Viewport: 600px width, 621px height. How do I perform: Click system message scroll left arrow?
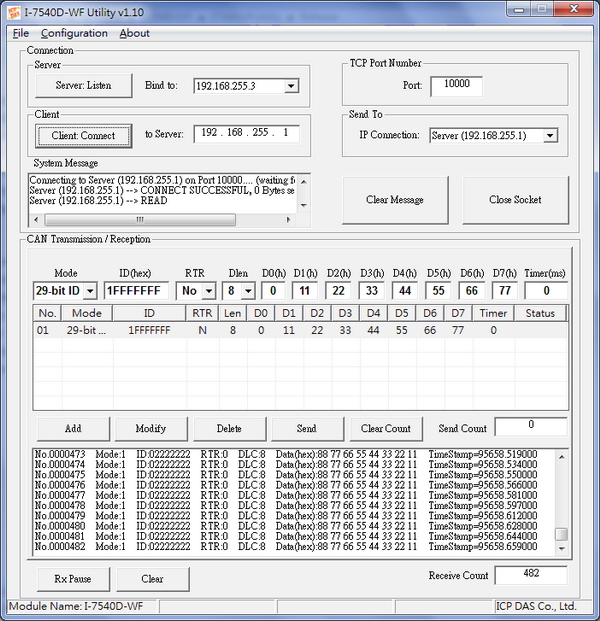[x=36, y=219]
